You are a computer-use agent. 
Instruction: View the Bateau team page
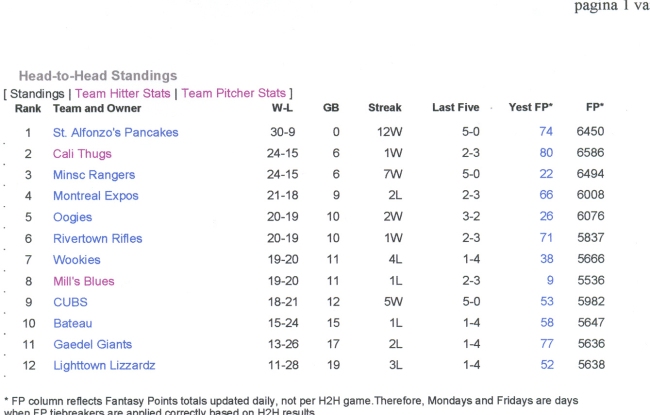pos(73,323)
